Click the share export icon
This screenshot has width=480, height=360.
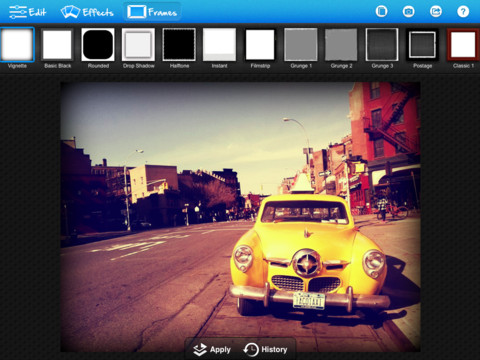(x=436, y=11)
